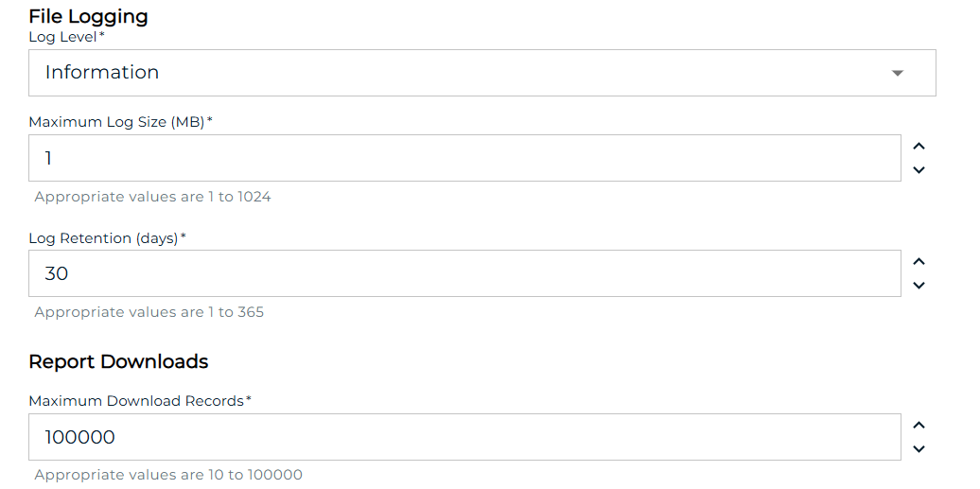Click the Maximum Log Size input field
This screenshot has height=489, width=980.
(464, 158)
